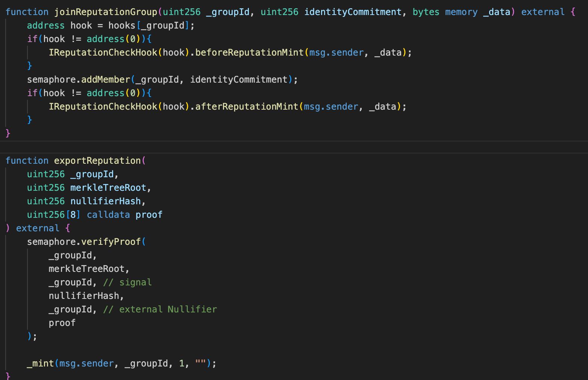Click the standalone 'proof' argument line
The width and height of the screenshot is (588, 380).
coord(62,323)
